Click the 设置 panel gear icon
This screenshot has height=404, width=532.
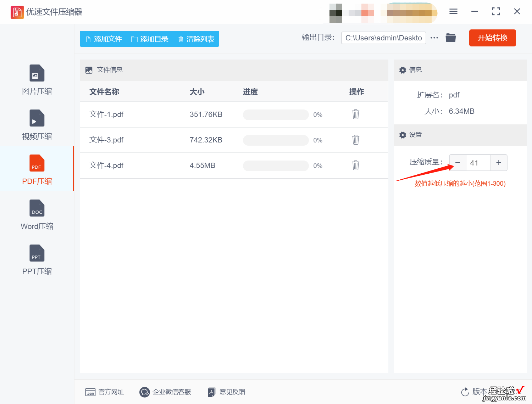(x=403, y=135)
